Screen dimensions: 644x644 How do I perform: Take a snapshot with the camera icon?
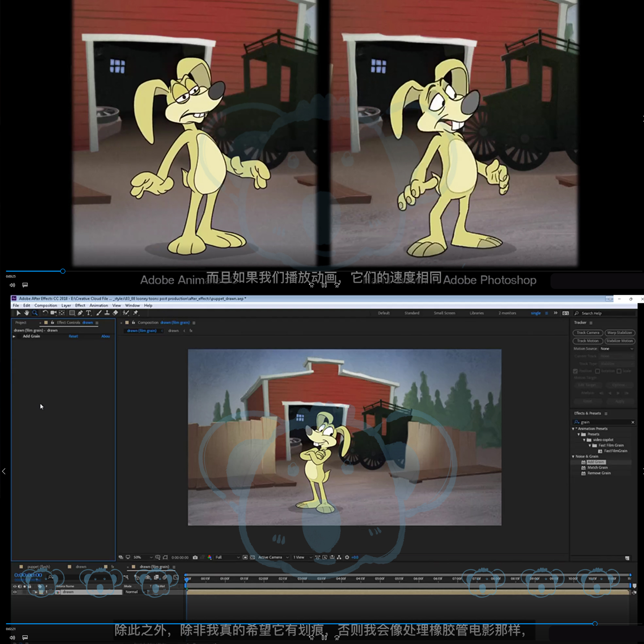pos(195,557)
